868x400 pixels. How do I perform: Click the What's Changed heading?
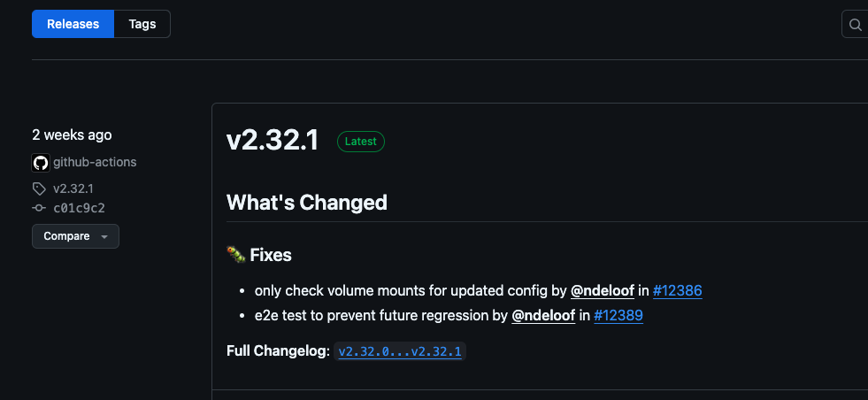tap(307, 202)
